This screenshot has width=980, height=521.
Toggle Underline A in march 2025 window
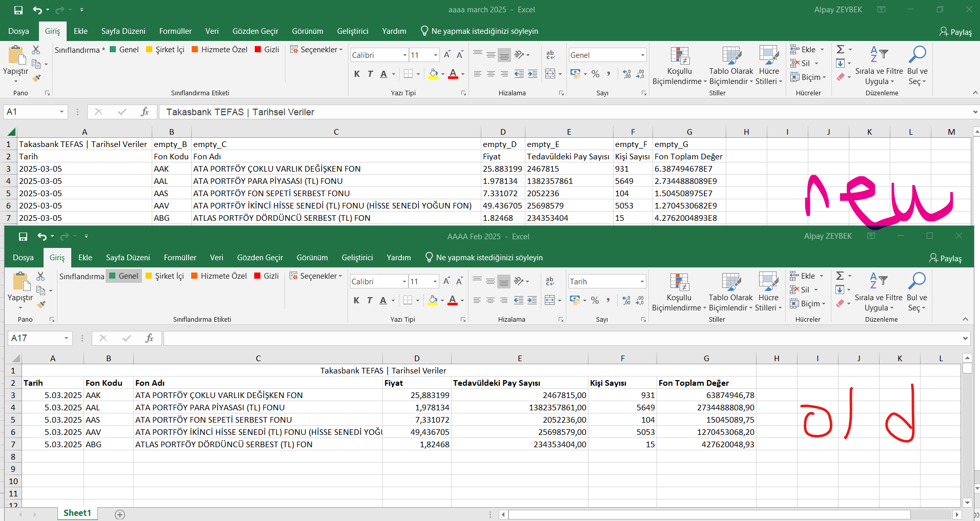coord(383,74)
